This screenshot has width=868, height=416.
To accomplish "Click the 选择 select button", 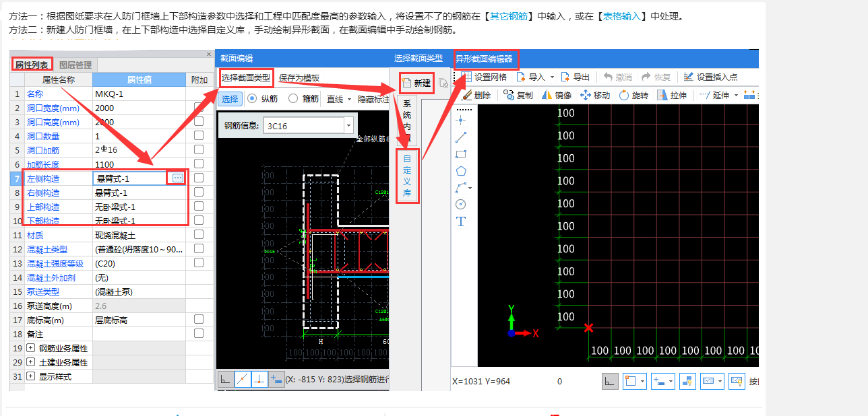I will [230, 99].
